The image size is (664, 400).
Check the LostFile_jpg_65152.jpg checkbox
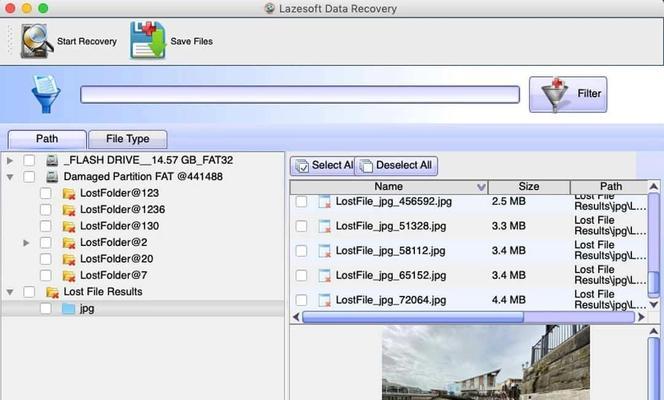click(302, 276)
